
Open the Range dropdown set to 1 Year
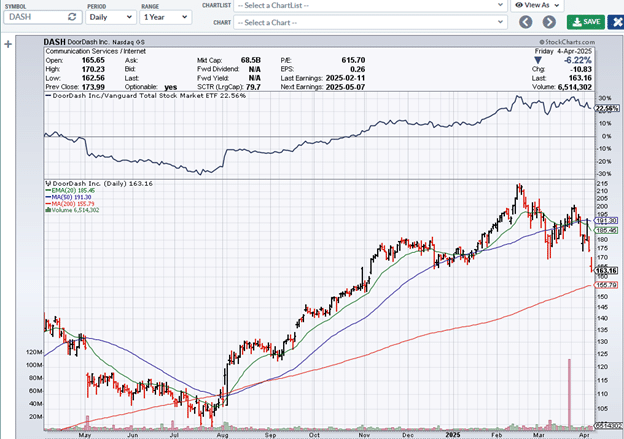pyautogui.click(x=167, y=18)
